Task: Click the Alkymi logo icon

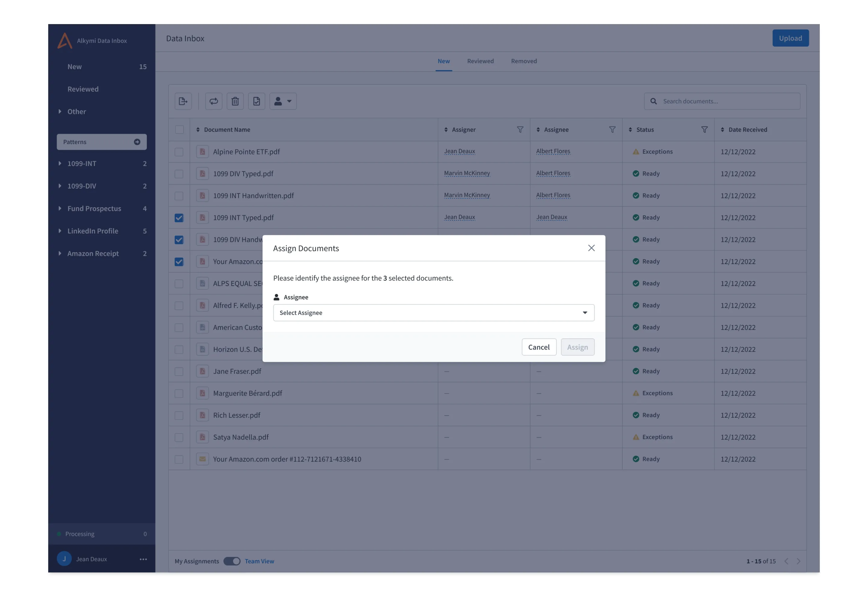Action: click(65, 40)
